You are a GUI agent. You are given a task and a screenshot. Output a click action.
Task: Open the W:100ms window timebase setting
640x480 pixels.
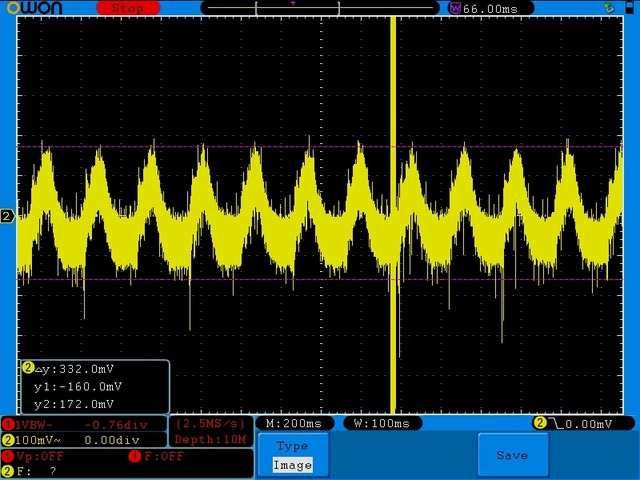(381, 424)
